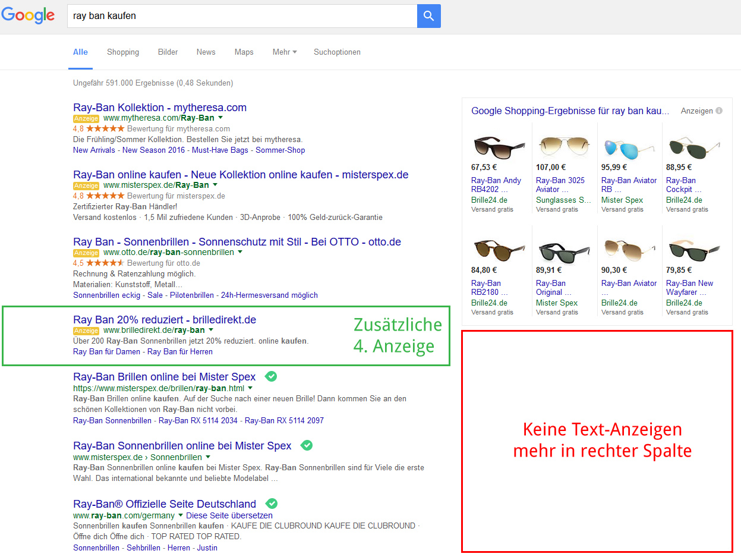Click green verified checkmark beside Ray-Ban Brillen online

point(271,376)
